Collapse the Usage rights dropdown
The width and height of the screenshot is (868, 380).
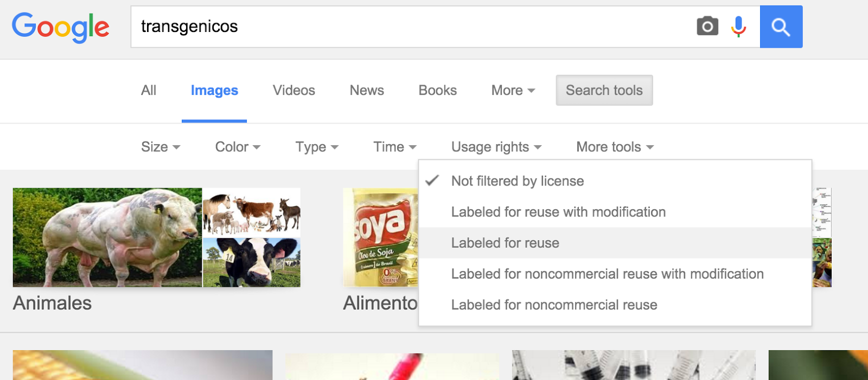496,147
